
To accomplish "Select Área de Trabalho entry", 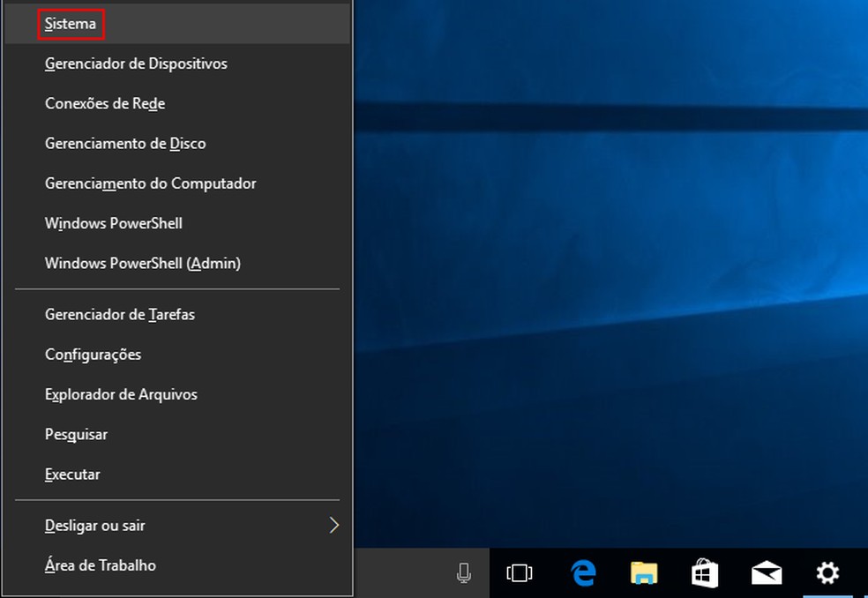I will pos(177,565).
